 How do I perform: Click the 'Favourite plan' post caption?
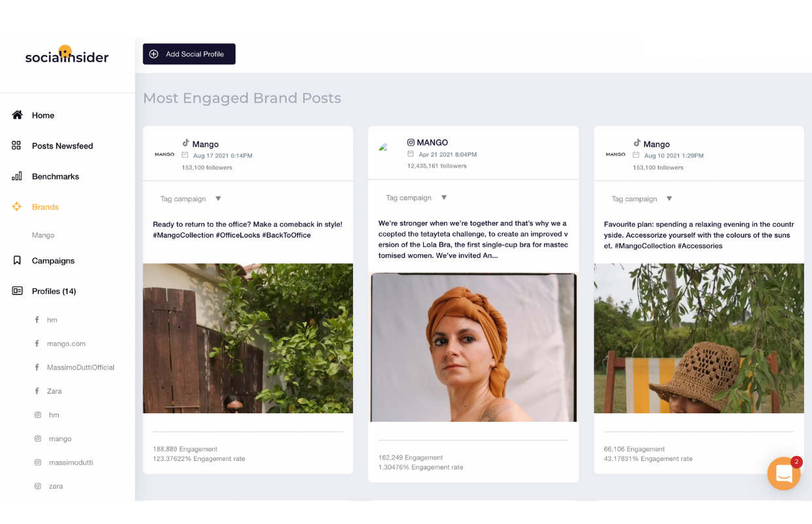point(699,234)
